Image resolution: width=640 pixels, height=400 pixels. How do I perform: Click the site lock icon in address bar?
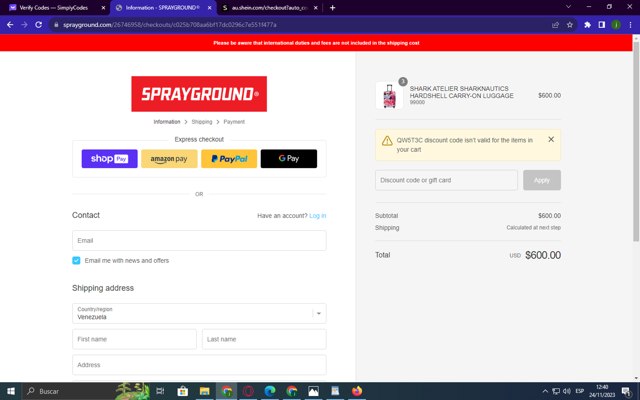[x=56, y=25]
